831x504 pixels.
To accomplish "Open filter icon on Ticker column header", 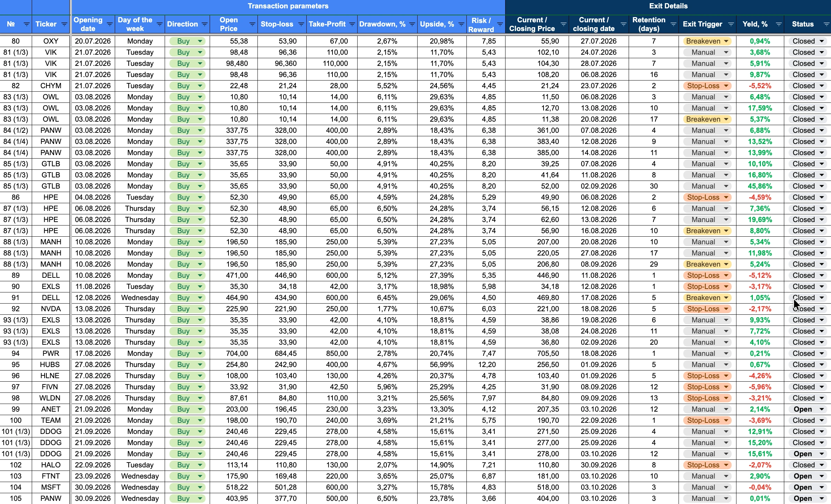I will click(64, 24).
